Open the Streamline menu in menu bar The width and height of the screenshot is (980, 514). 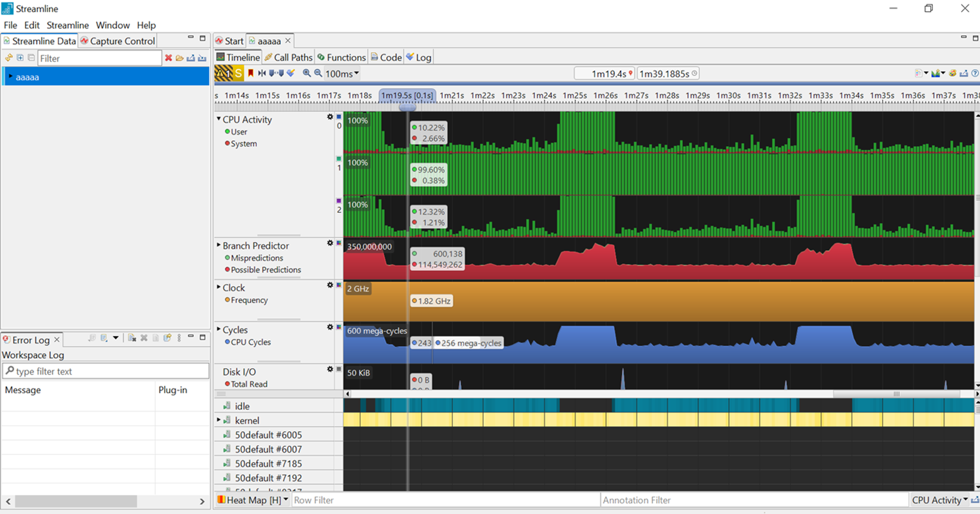point(68,25)
